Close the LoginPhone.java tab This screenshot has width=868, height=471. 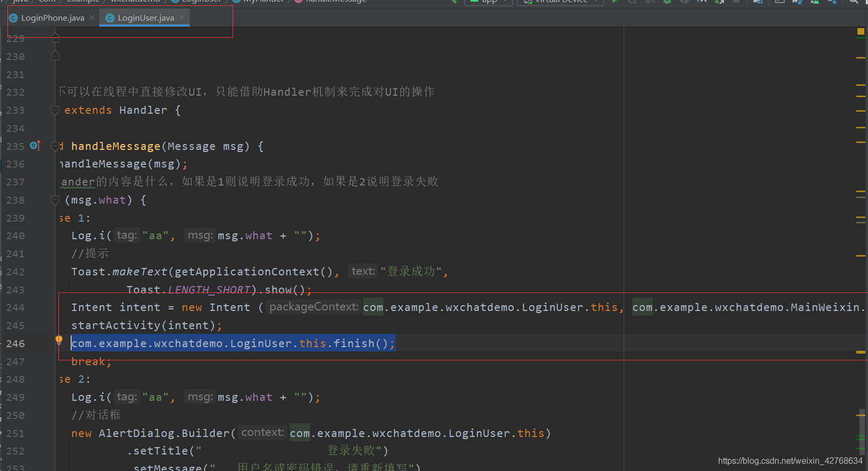pyautogui.click(x=92, y=18)
